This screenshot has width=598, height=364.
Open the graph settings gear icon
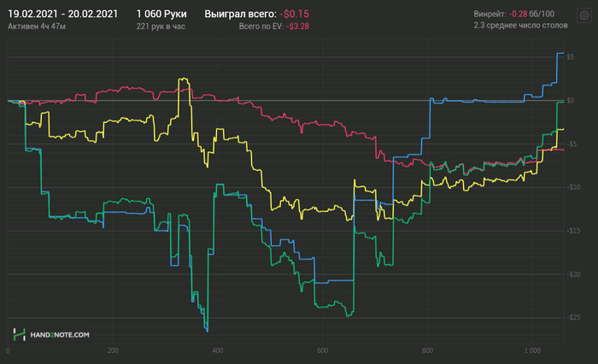tap(583, 15)
